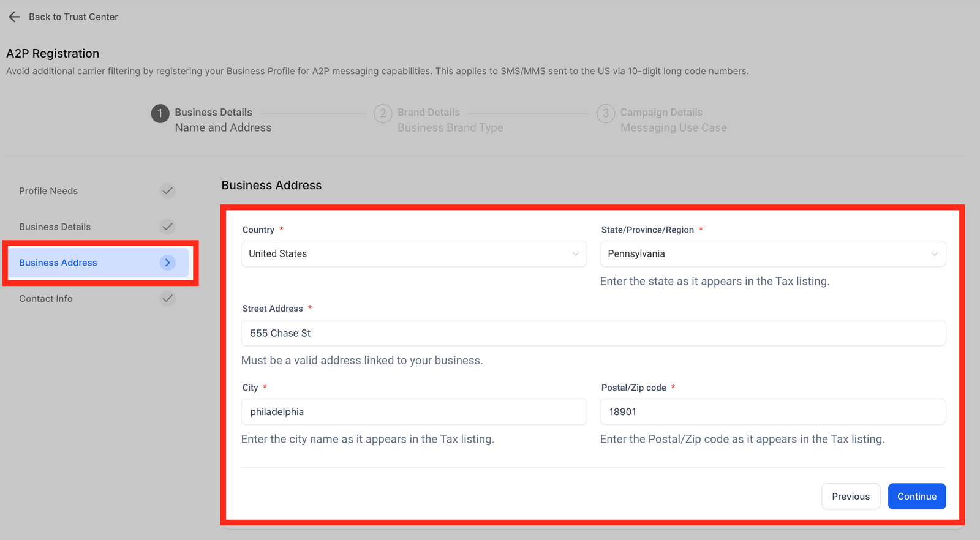Image resolution: width=980 pixels, height=540 pixels.
Task: Click the Previous button
Action: (x=850, y=497)
